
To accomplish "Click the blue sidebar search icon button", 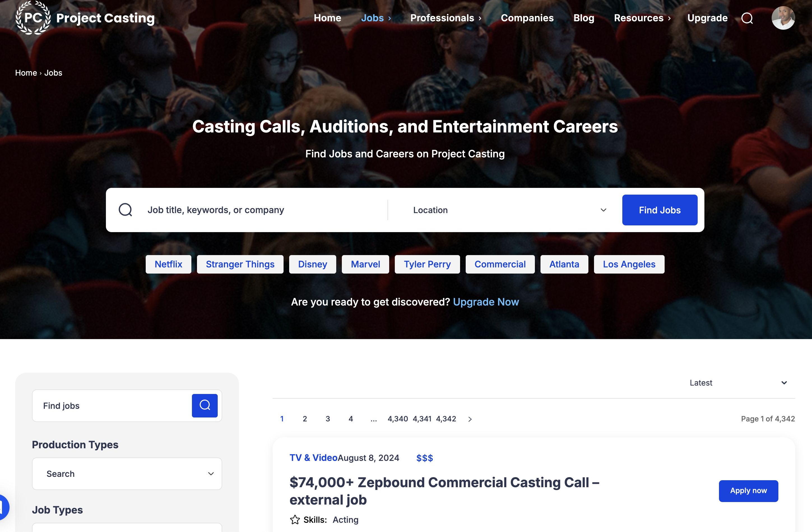I will (x=204, y=405).
